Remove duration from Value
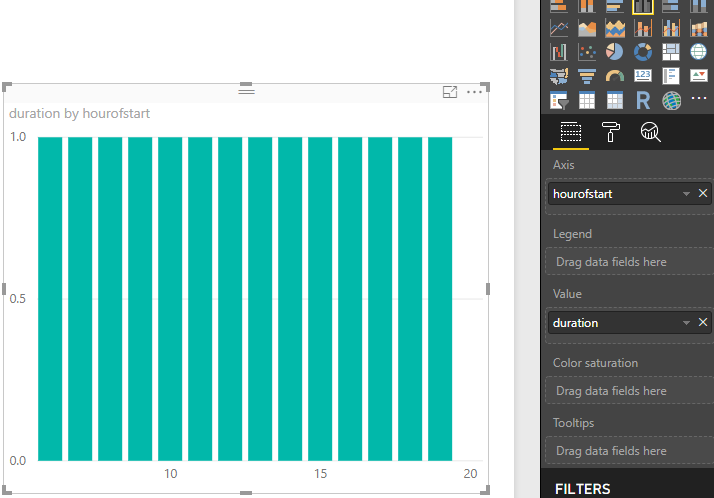Image resolution: width=714 pixels, height=498 pixels. [x=703, y=322]
